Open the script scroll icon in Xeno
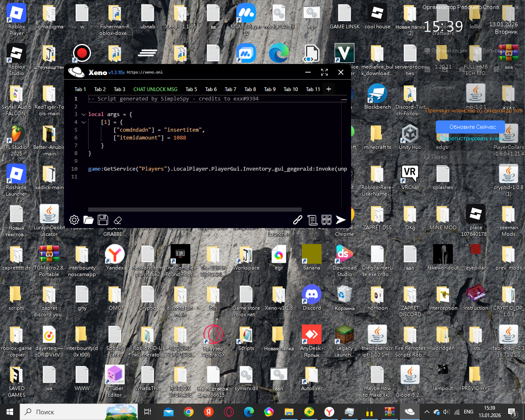 click(312, 220)
